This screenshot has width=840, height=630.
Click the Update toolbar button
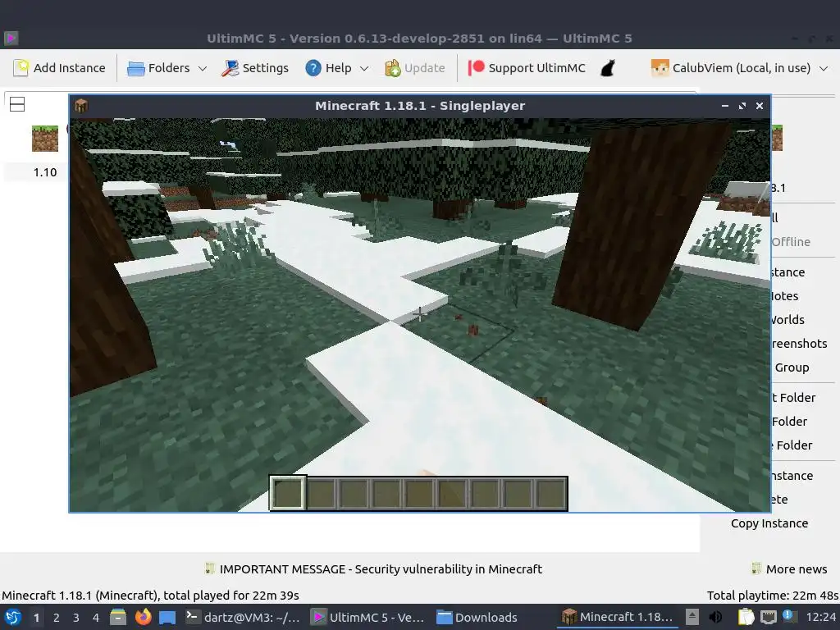[x=415, y=68]
